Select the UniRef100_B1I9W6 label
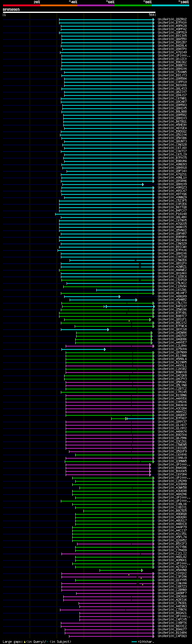The image size is (192, 644). pyautogui.click(x=172, y=356)
